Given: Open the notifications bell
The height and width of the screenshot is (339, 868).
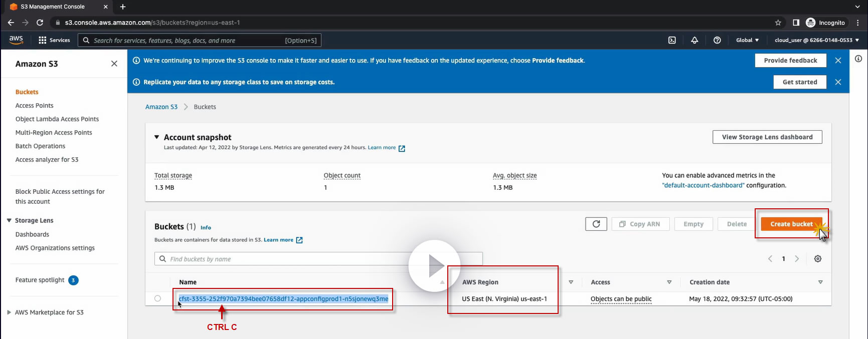Looking at the screenshot, I should pyautogui.click(x=695, y=40).
